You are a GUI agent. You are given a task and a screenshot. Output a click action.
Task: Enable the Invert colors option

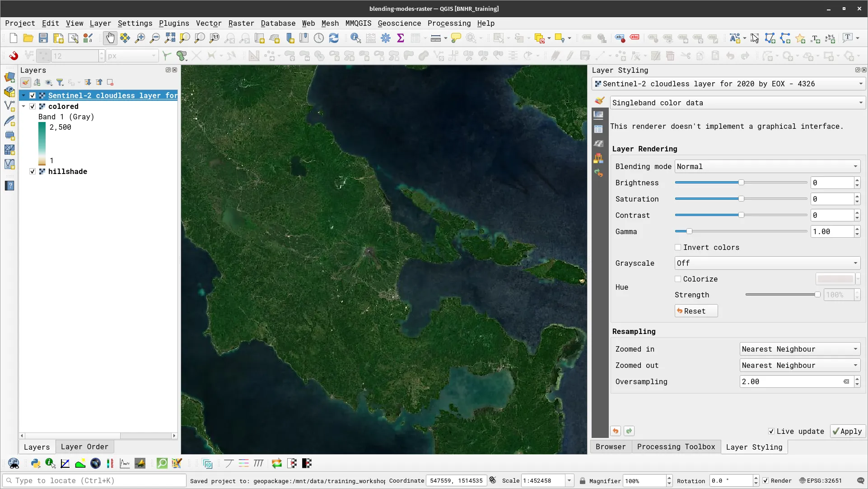(x=678, y=247)
